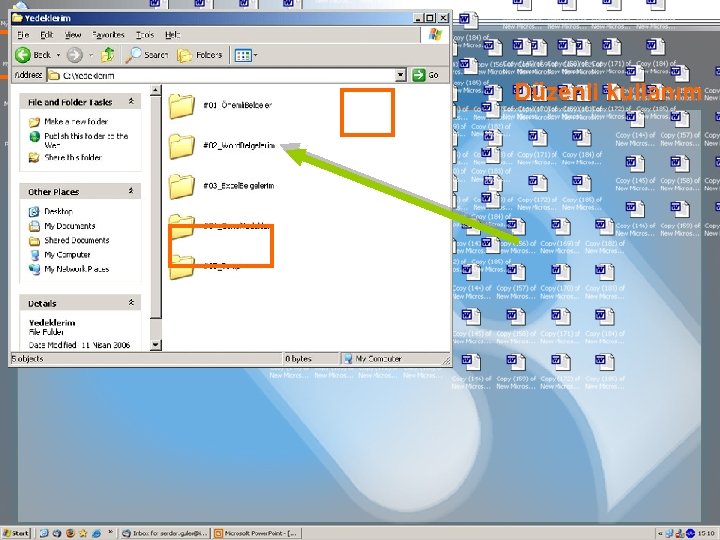Click the "5 objects" status bar text

point(28,359)
